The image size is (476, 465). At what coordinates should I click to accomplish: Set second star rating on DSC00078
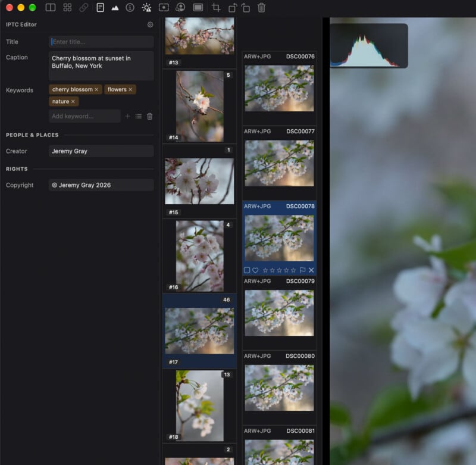click(273, 270)
